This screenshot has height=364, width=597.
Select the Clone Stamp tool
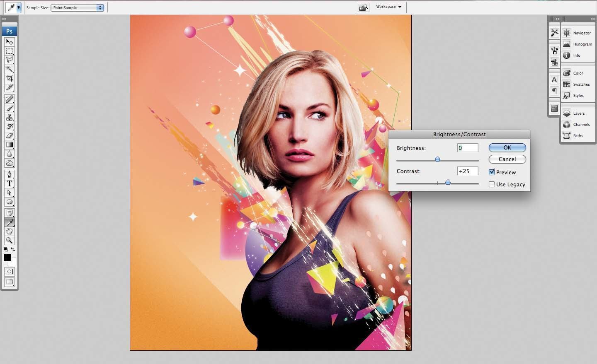pyautogui.click(x=9, y=117)
